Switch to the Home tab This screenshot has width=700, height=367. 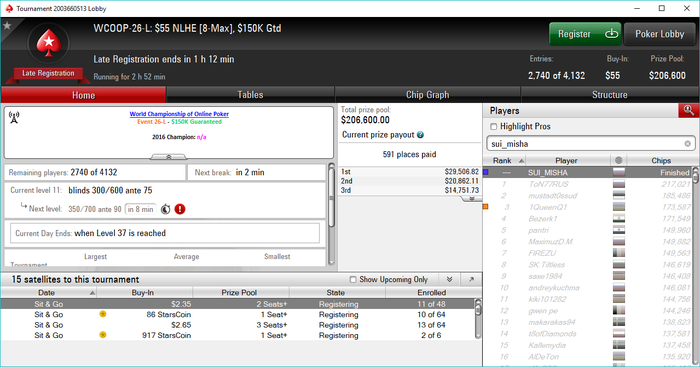[x=83, y=95]
